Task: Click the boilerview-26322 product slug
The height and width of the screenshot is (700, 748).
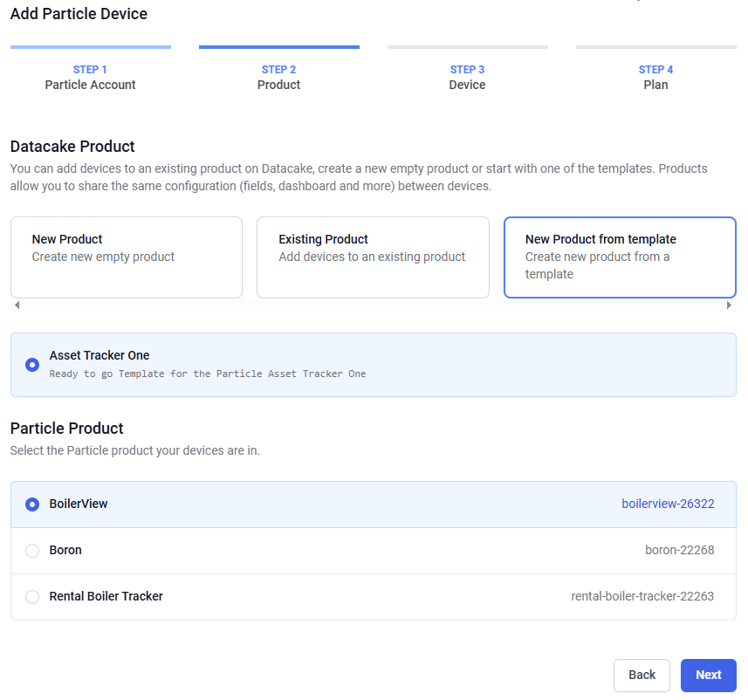Action: [668, 504]
